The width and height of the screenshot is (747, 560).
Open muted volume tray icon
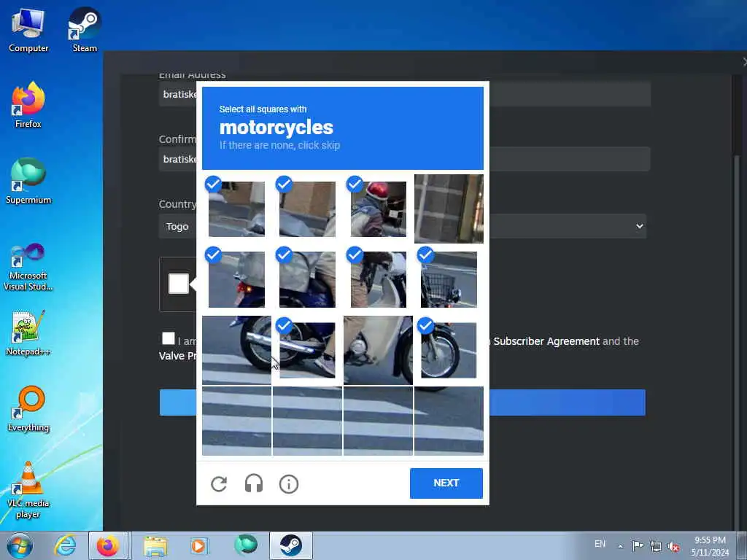tap(673, 546)
